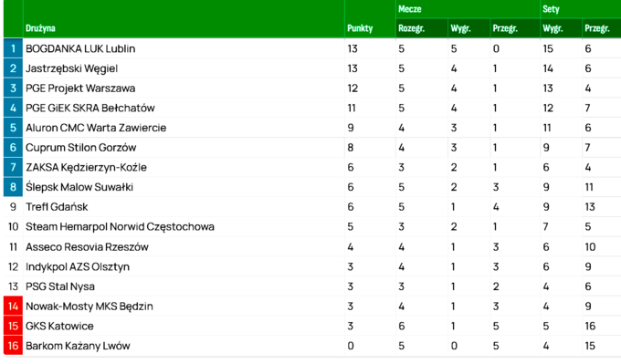Open Cuprum Stilon Gorzów team page
The width and height of the screenshot is (621, 364).
[x=80, y=148]
